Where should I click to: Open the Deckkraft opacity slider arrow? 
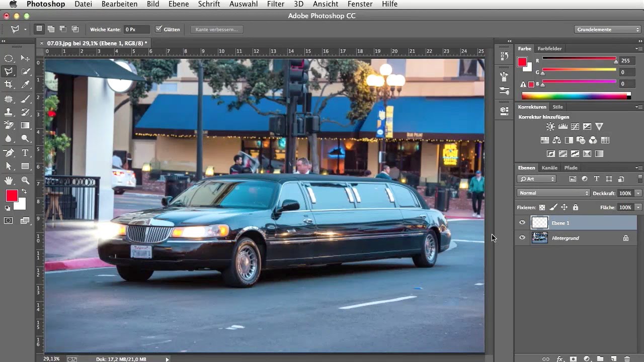click(x=638, y=193)
